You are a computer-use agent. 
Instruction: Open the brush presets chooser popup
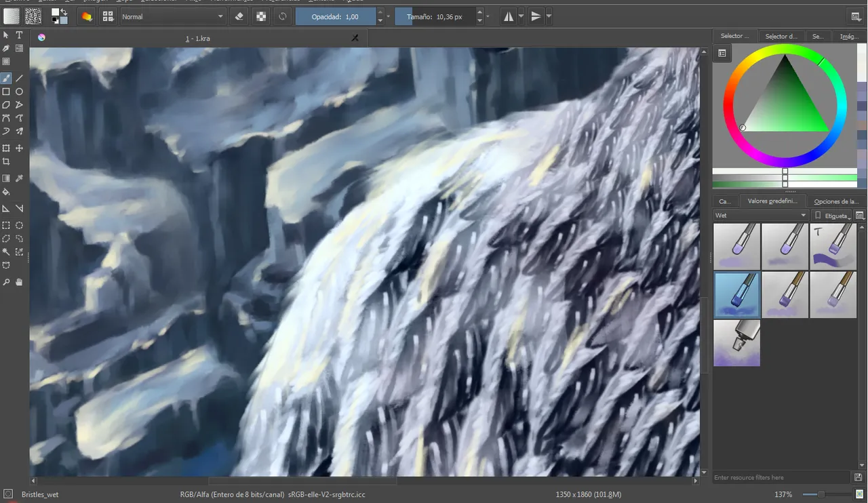[108, 16]
